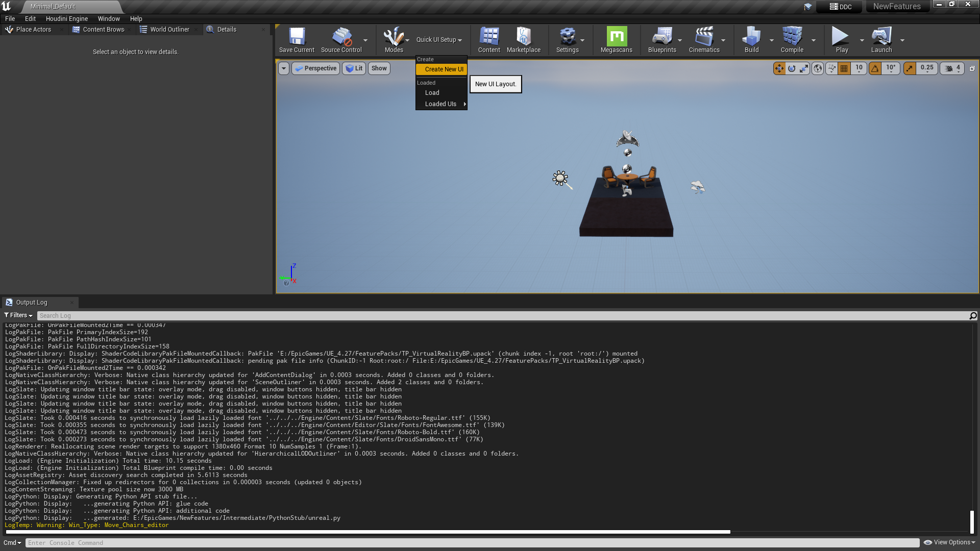The width and height of the screenshot is (980, 551).
Task: Open the Perspective viewport dropdown
Action: coord(315,68)
